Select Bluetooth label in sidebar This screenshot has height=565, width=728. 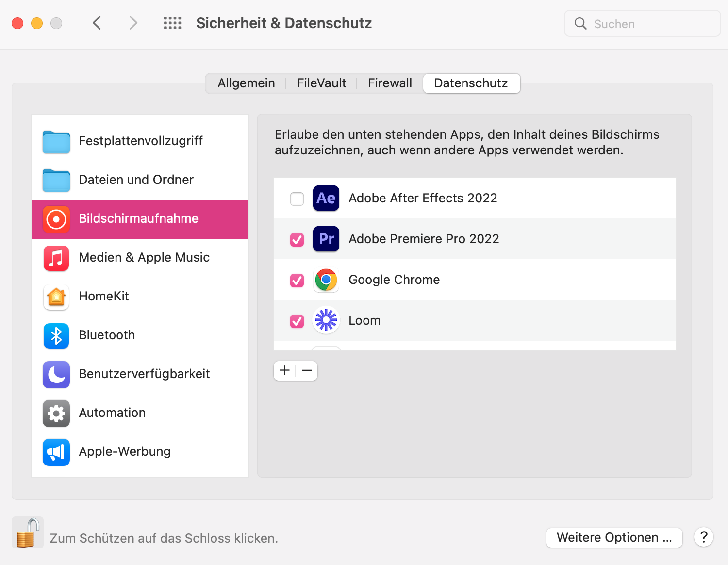(x=107, y=335)
